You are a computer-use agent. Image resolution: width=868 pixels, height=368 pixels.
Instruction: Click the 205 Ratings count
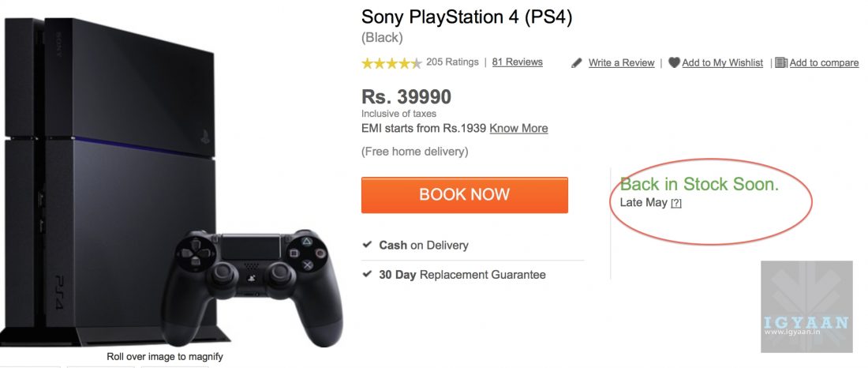452,62
